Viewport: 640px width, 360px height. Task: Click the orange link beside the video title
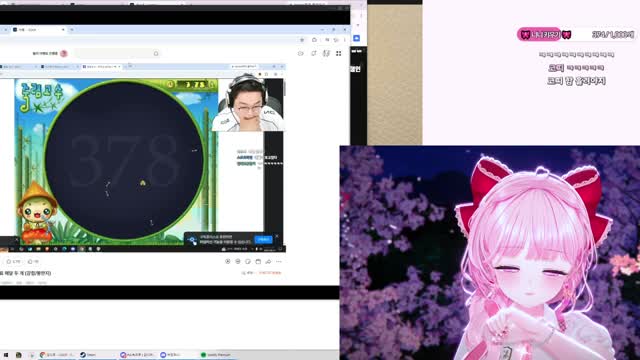[x=270, y=273]
